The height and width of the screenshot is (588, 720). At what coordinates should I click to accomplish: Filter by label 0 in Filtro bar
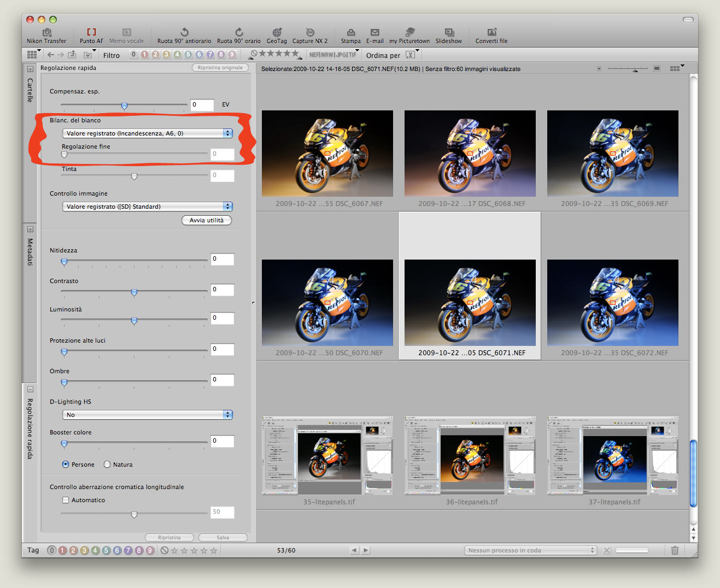click(x=133, y=55)
